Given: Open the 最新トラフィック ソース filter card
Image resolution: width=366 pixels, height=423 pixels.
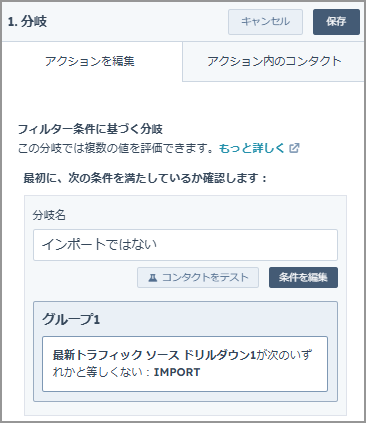Looking at the screenshot, I should 185,364.
